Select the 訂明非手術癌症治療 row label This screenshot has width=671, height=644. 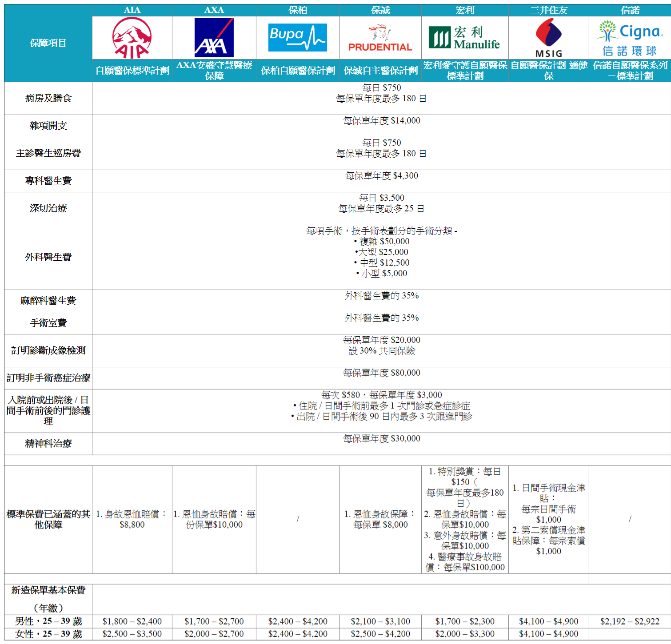[x=48, y=378]
